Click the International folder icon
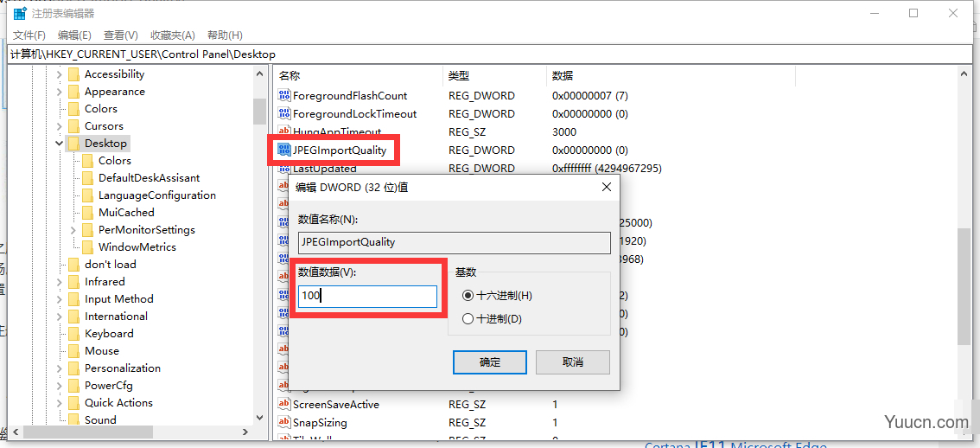The image size is (980, 448). [x=73, y=317]
